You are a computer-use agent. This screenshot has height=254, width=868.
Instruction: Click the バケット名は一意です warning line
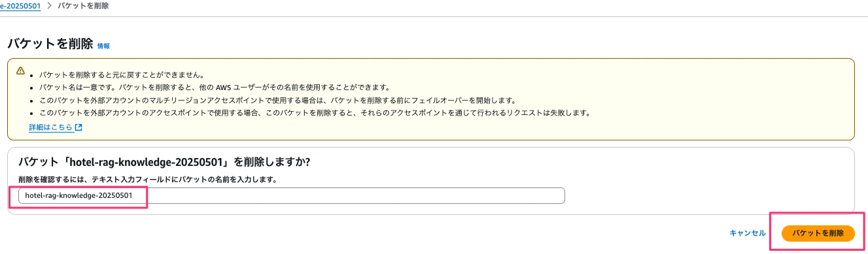pyautogui.click(x=215, y=87)
